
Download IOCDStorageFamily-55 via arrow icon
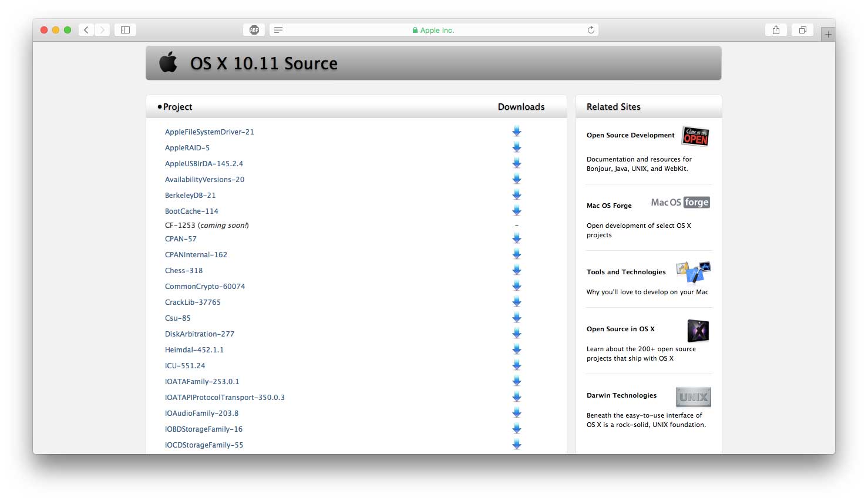pos(517,445)
